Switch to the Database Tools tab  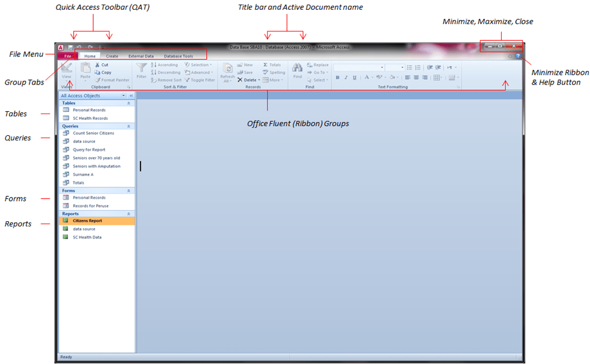[179, 56]
